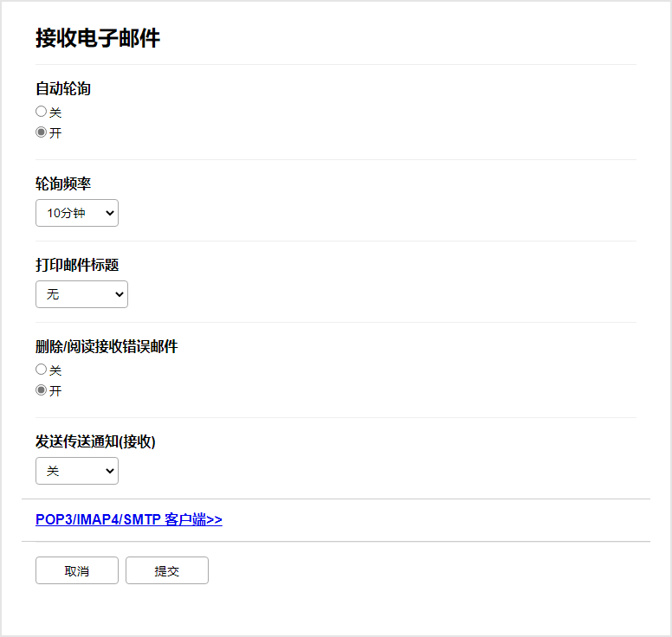Click the 开 label text beside 自动轮询 radio
This screenshot has height=637, width=672.
point(55,133)
